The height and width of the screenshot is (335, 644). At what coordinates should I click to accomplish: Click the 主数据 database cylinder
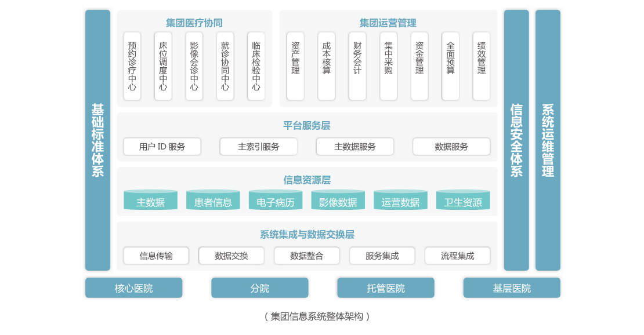150,200
